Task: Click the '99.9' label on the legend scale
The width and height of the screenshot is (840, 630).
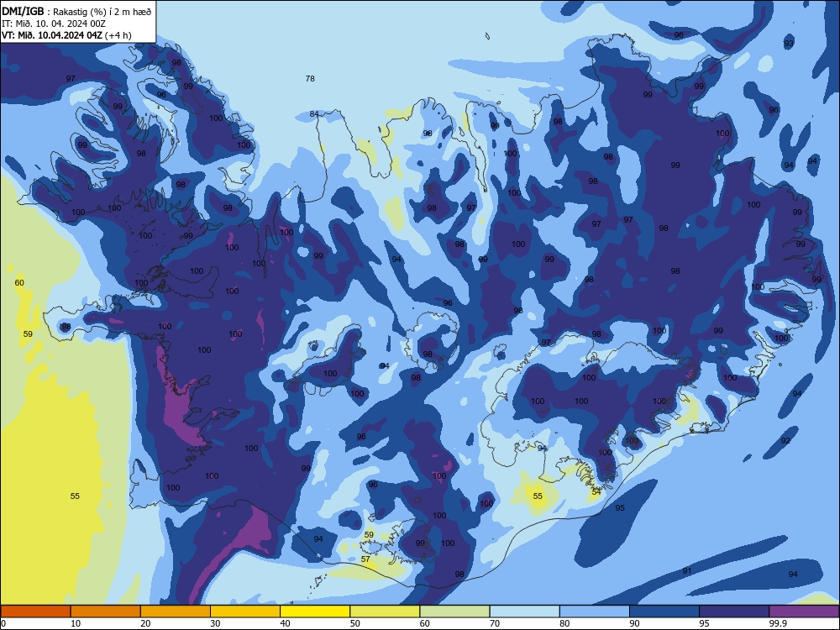Action: point(778,623)
